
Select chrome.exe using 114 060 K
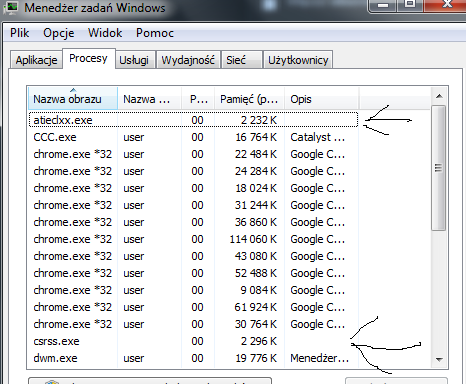(193, 239)
